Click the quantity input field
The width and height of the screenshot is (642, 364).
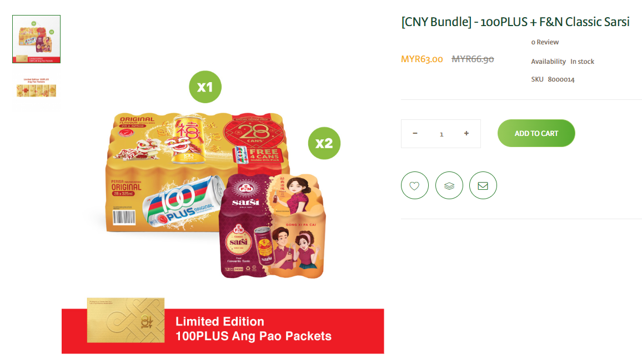click(x=442, y=134)
